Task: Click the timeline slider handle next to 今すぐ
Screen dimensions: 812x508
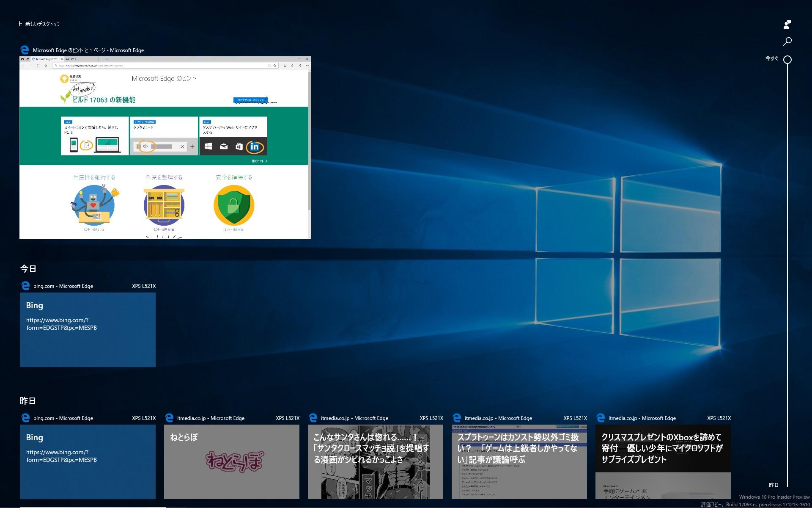Action: click(x=787, y=60)
